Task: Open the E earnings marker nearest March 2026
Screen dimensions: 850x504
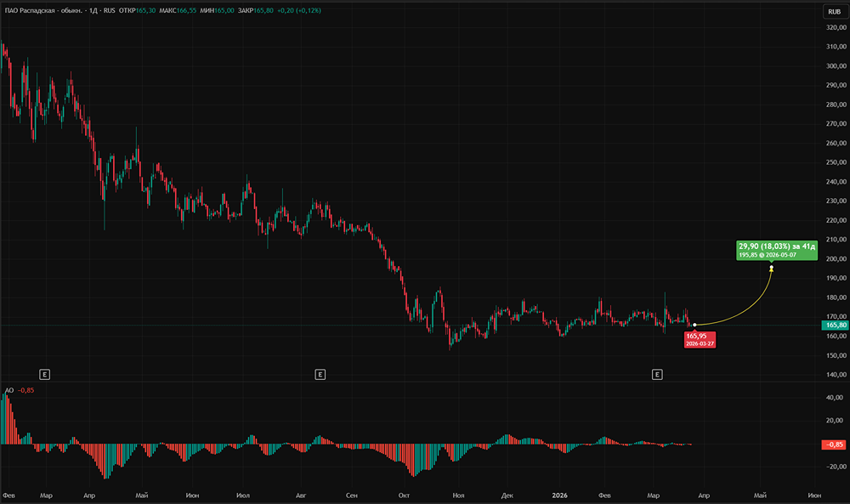Action: [657, 375]
